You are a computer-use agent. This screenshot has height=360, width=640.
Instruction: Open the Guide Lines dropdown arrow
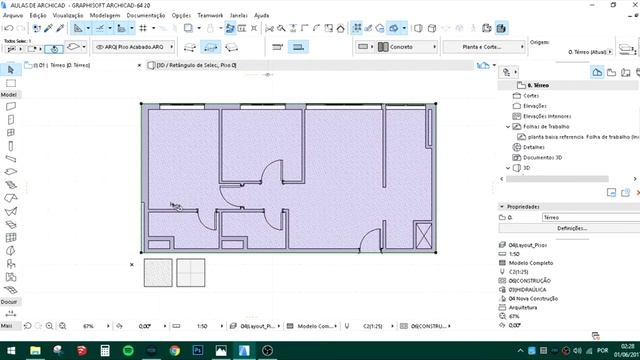[x=88, y=28]
